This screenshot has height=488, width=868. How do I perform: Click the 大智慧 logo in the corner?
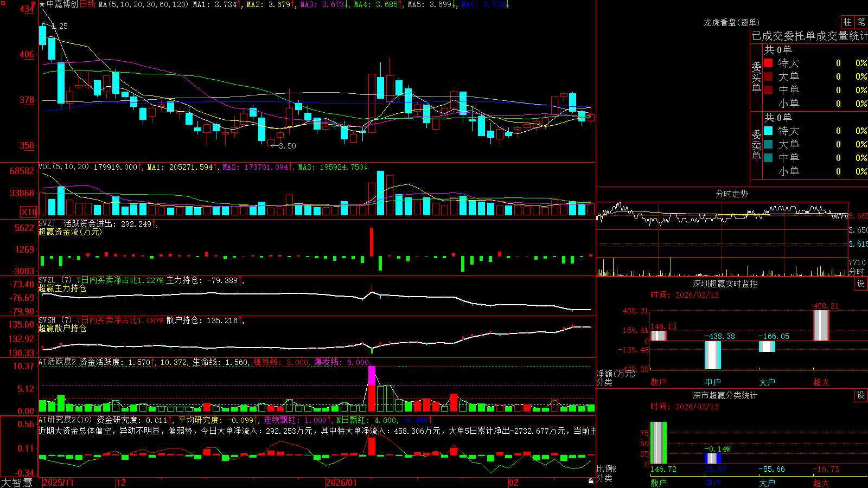17,483
